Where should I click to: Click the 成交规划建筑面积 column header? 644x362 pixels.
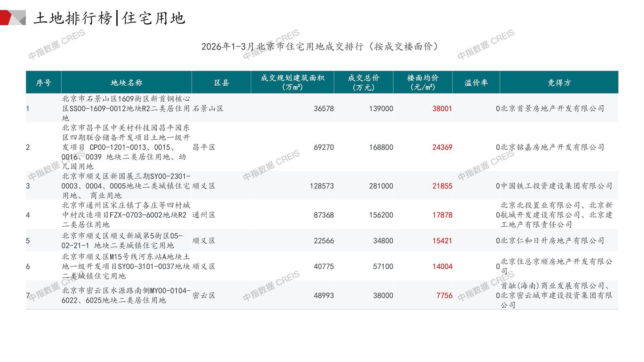(292, 82)
